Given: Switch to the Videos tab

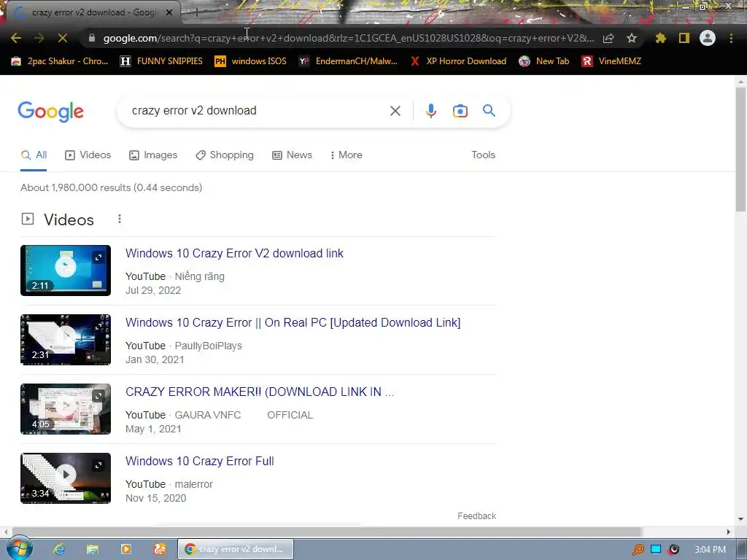Looking at the screenshot, I should [88, 155].
